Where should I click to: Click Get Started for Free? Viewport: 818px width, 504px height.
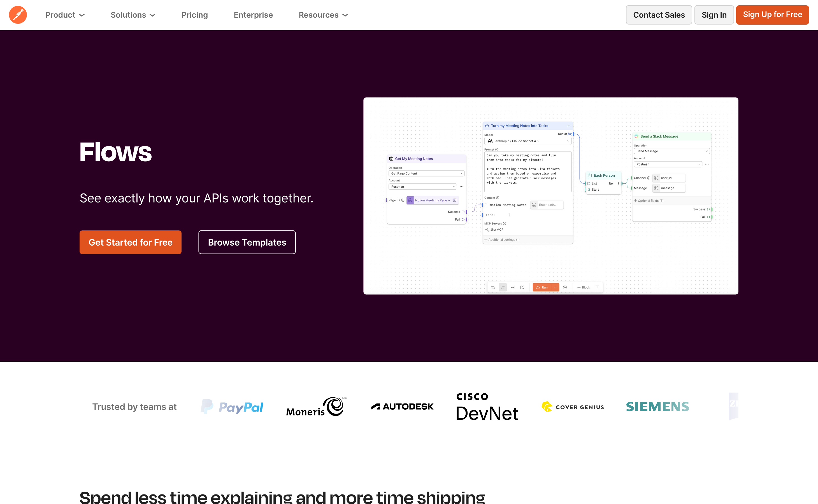(130, 242)
